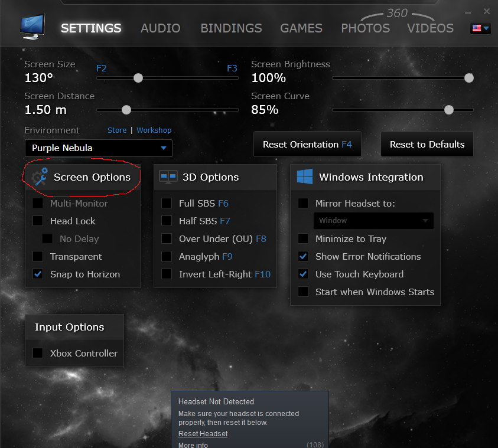The height and width of the screenshot is (448, 498).
Task: Open the US flag language selector
Action: [480, 28]
